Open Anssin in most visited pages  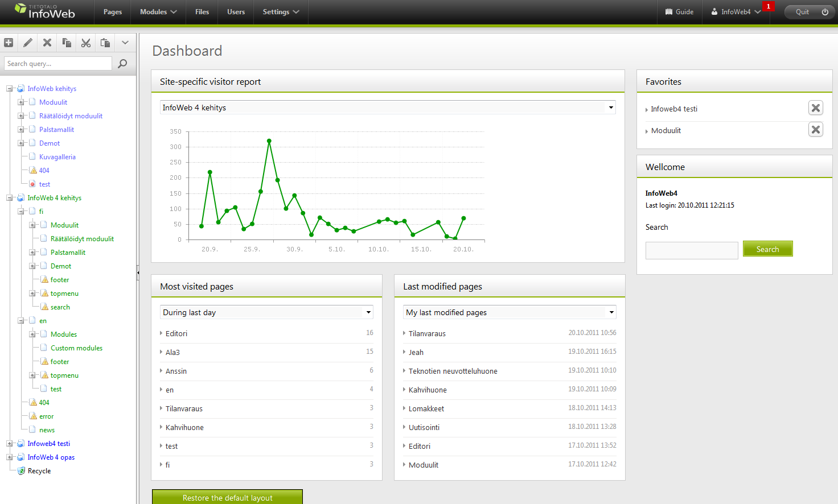176,371
